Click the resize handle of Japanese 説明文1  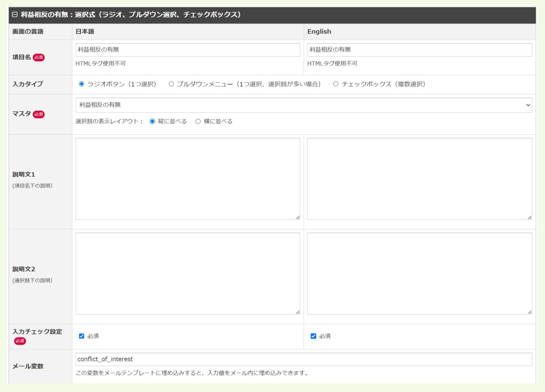[298, 217]
